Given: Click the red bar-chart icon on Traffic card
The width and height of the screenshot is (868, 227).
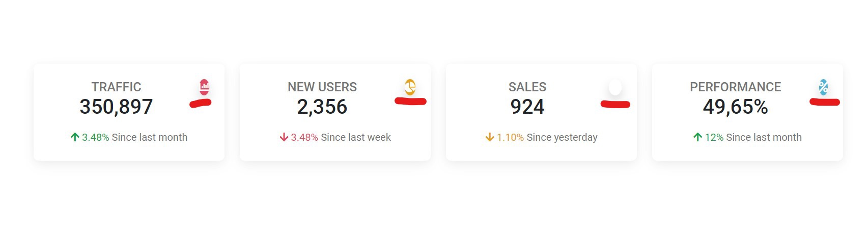Looking at the screenshot, I should (204, 87).
